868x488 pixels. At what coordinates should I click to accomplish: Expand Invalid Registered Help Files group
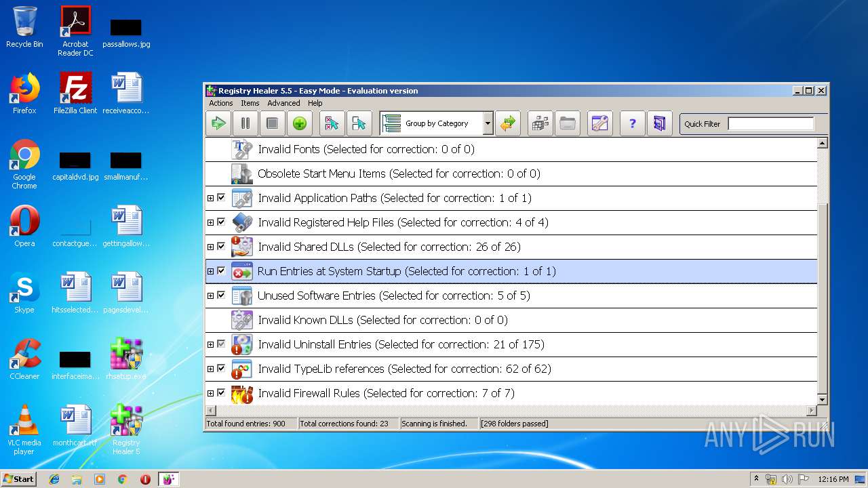[x=210, y=222]
